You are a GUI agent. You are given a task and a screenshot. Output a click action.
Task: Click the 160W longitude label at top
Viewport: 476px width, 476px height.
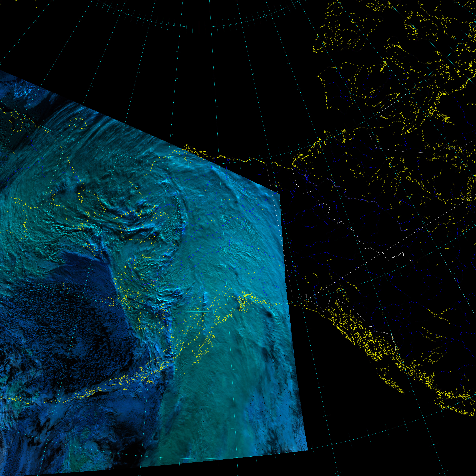[x=183, y=1]
